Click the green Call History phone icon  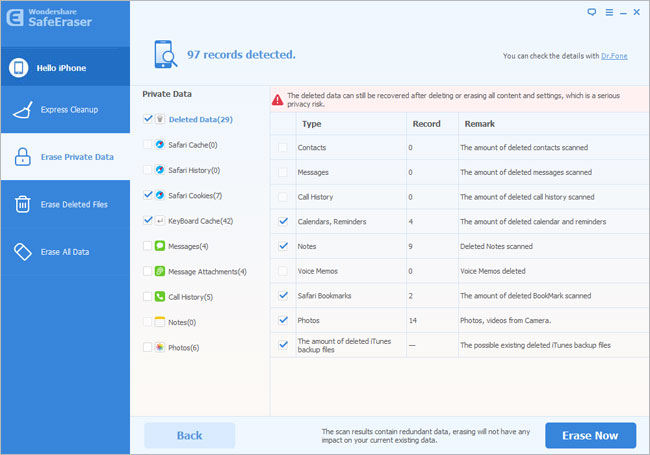point(160,296)
